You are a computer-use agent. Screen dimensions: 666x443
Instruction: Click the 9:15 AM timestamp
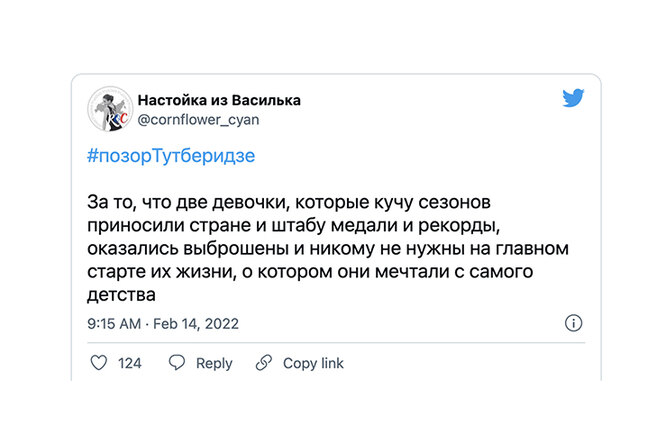coord(113,324)
